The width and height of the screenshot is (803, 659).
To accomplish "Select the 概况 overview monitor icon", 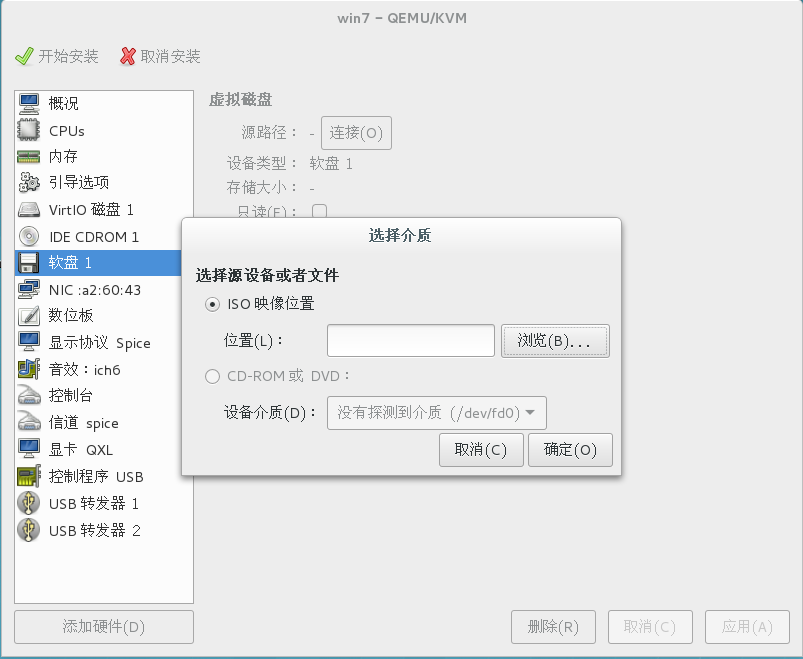I will [x=29, y=103].
